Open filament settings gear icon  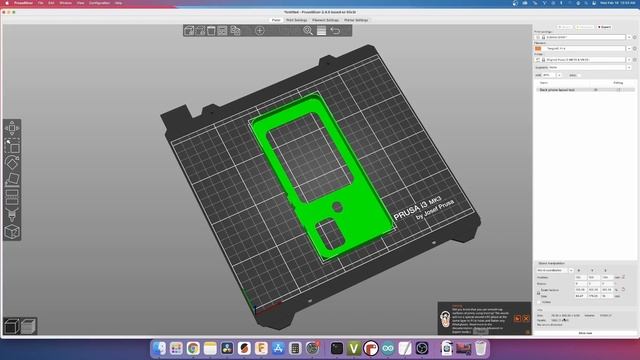[x=634, y=48]
